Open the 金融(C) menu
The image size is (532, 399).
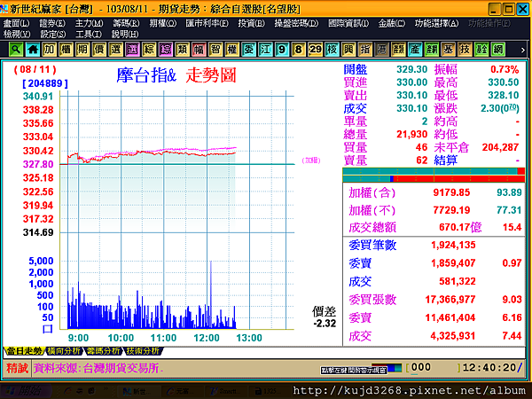392,23
